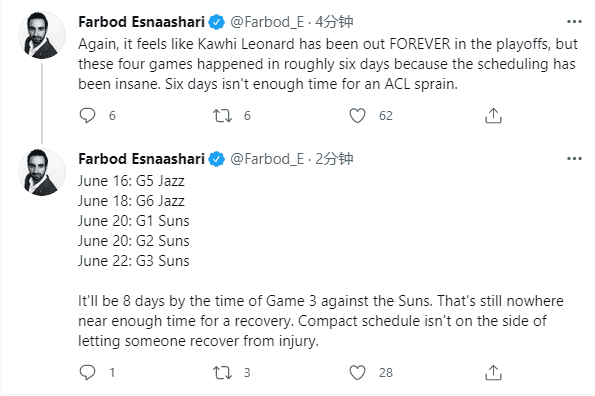The image size is (595, 396).
Task: Open Farbod Esnaashari name on first tweet
Action: tap(142, 22)
